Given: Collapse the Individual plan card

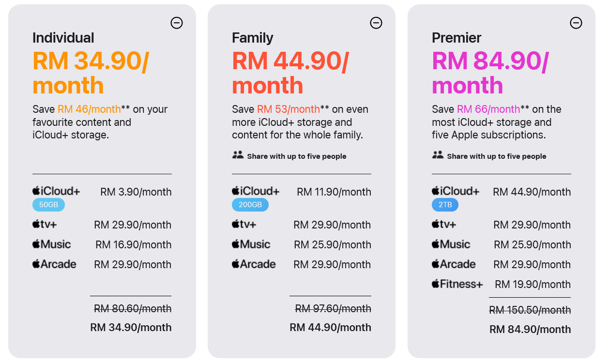Looking at the screenshot, I should [177, 23].
